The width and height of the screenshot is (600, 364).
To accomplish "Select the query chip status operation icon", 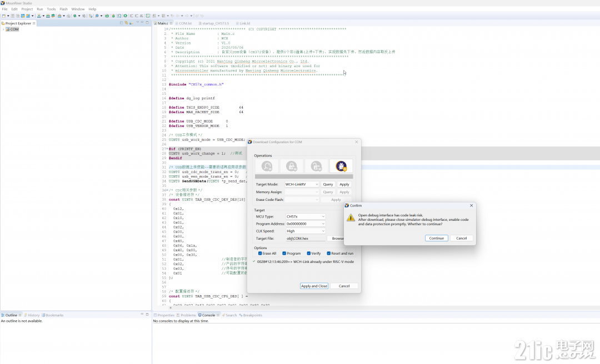I will pyautogui.click(x=267, y=166).
